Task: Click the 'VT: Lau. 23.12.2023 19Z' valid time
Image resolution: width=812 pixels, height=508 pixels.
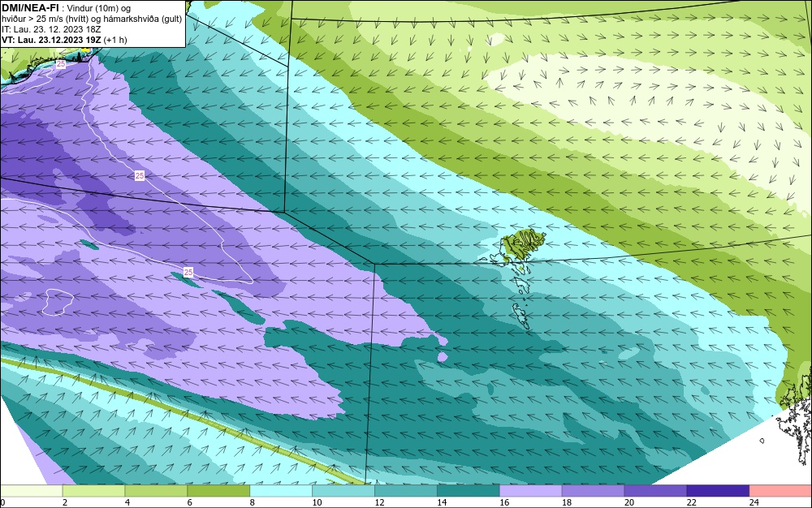Action: click(51, 40)
